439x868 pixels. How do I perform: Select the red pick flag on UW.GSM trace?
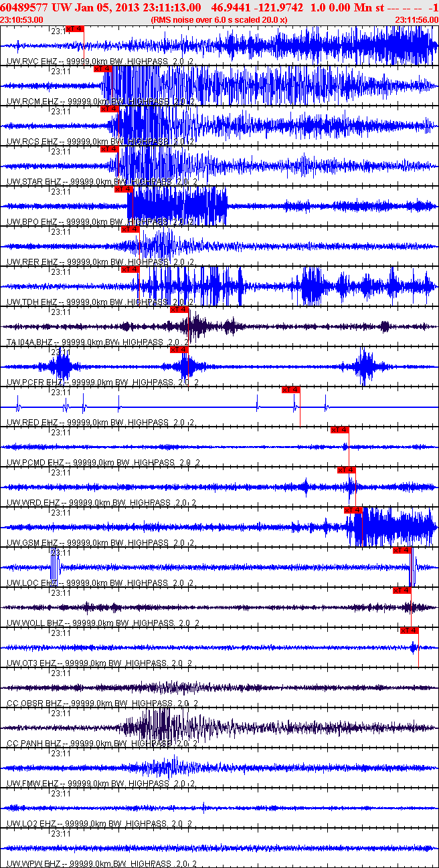click(353, 510)
